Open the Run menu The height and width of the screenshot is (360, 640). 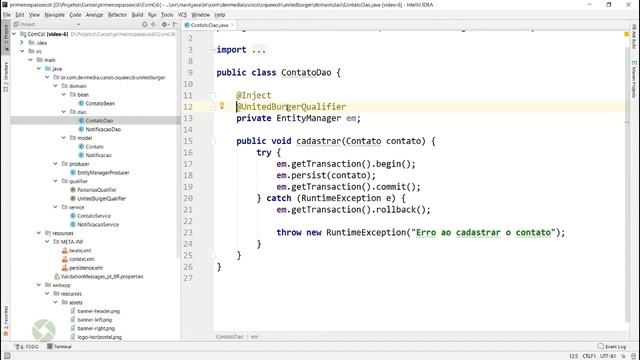(x=152, y=15)
